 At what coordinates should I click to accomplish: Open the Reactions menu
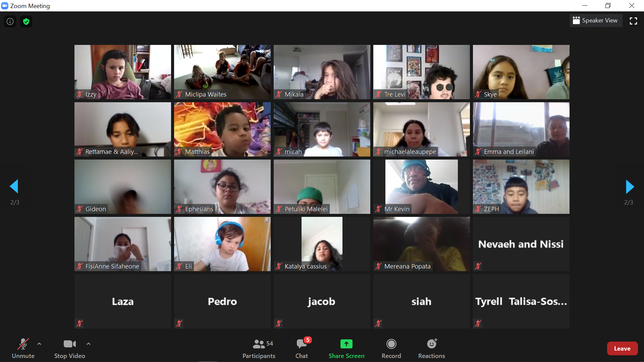click(432, 349)
